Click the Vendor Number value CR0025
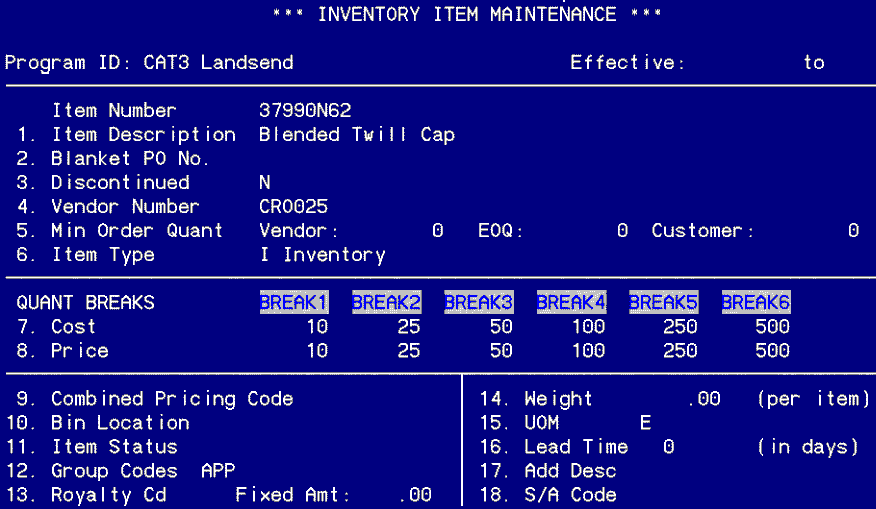 point(292,206)
